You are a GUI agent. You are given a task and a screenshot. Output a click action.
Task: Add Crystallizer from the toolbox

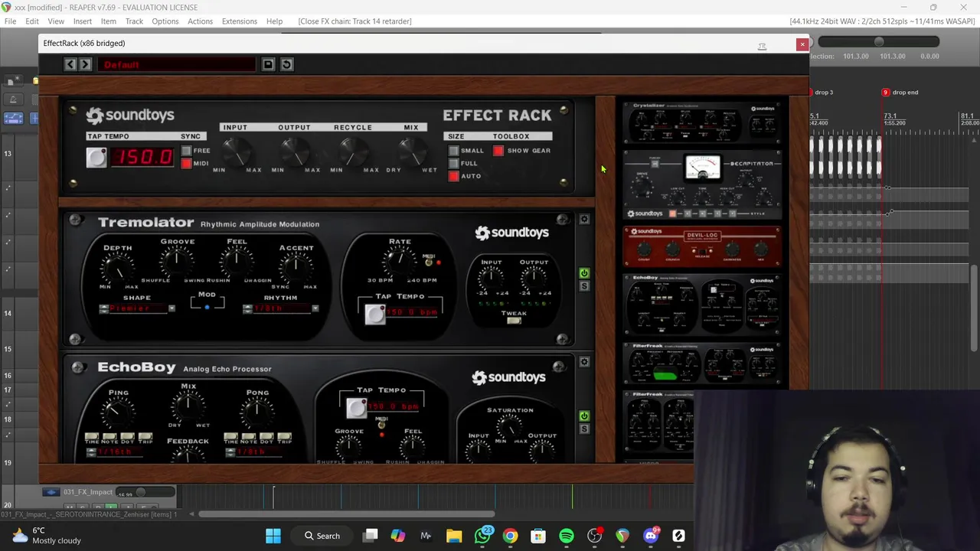click(703, 122)
